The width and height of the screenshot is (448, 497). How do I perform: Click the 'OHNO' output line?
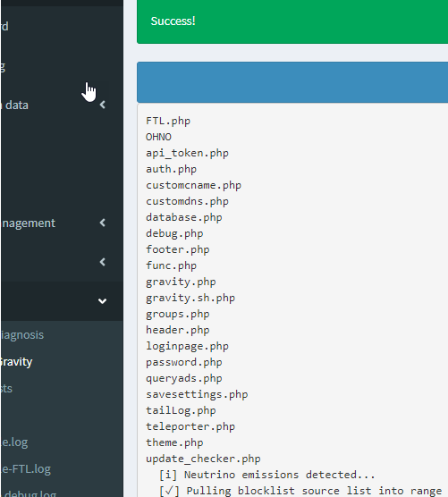[x=158, y=137]
